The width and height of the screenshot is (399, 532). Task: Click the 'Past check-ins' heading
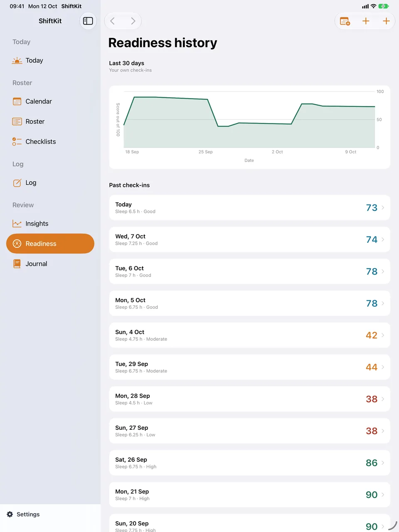pyautogui.click(x=129, y=185)
